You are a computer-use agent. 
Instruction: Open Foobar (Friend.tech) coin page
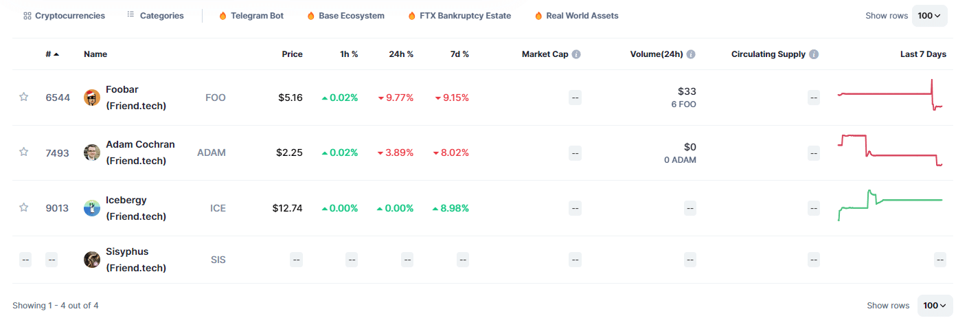pyautogui.click(x=136, y=98)
